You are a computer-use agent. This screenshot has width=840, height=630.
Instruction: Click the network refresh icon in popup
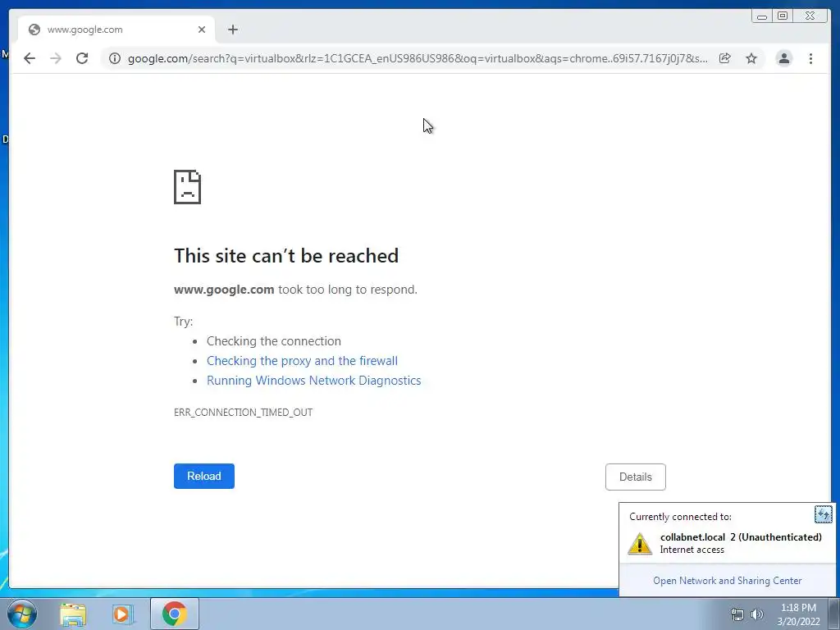(x=823, y=515)
